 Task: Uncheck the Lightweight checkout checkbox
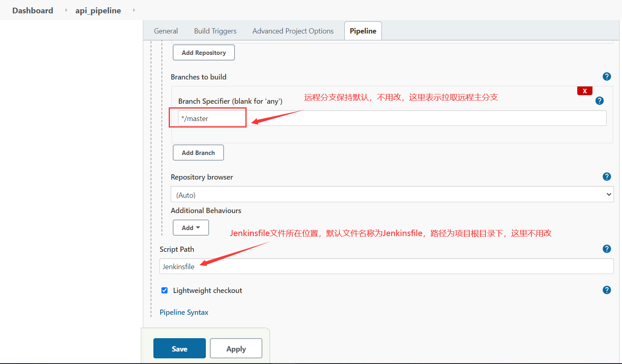(165, 291)
